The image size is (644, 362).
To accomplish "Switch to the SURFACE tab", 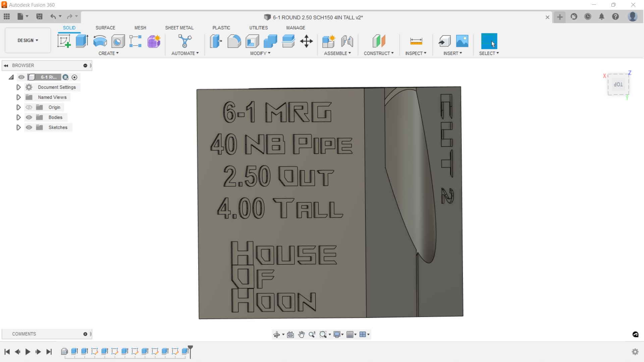I will (105, 28).
